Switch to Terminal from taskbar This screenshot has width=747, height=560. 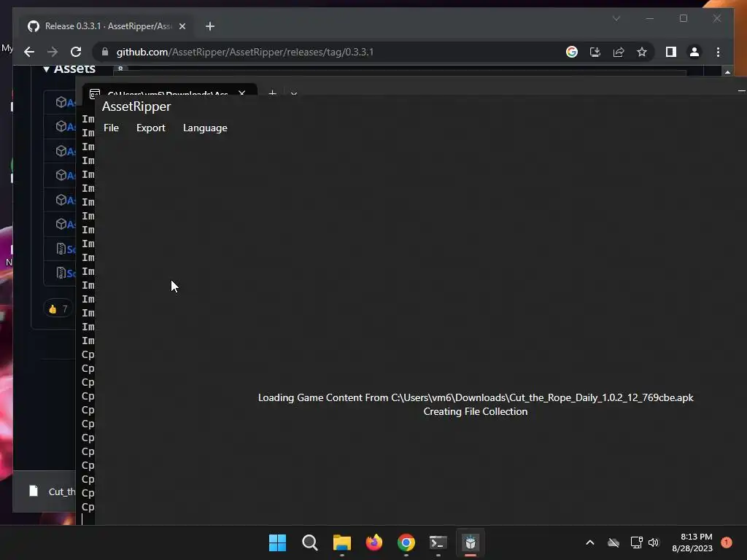438,542
